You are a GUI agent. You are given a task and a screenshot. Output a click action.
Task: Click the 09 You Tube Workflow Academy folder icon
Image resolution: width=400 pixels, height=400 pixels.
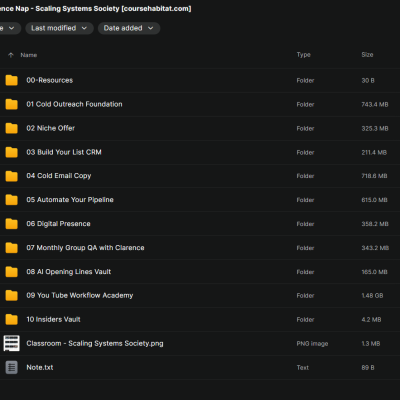click(12, 296)
